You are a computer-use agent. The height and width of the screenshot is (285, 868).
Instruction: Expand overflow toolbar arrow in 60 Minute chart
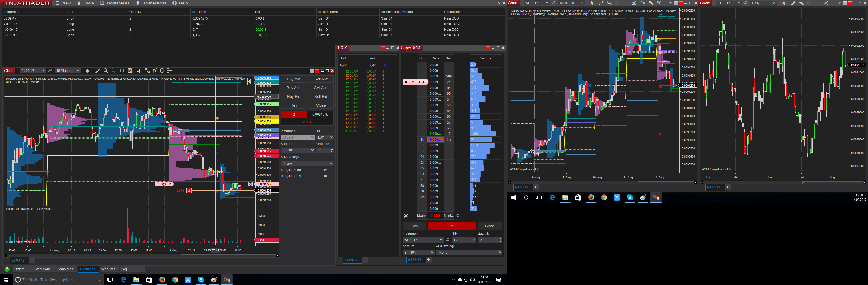[670, 3]
